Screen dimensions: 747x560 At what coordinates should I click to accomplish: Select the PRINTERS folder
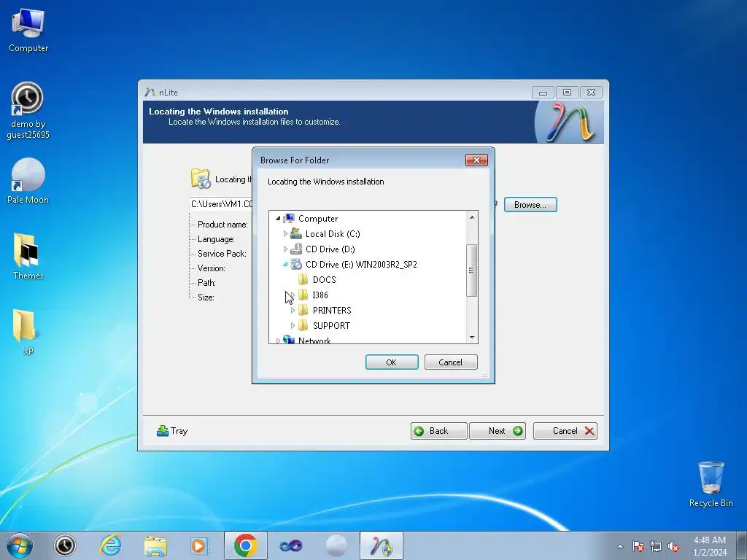coord(332,310)
